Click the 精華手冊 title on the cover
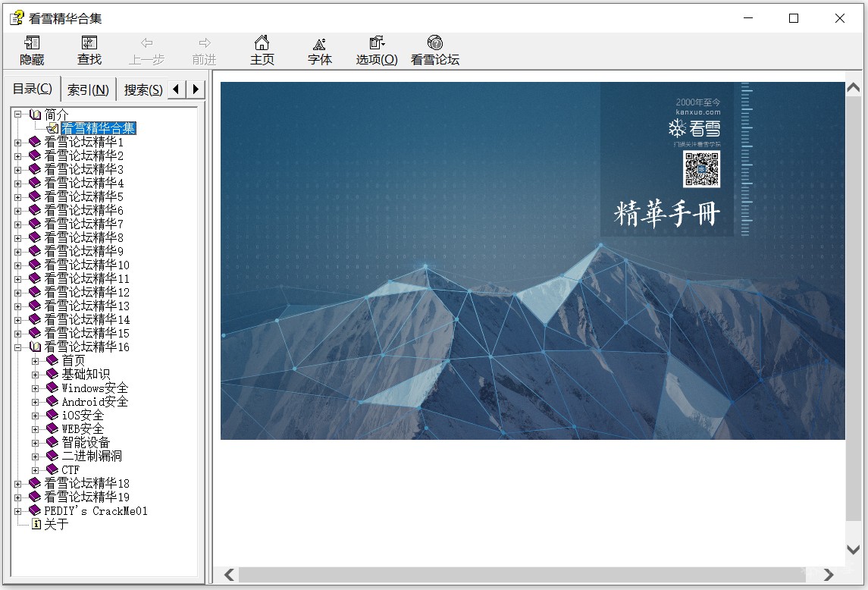The width and height of the screenshot is (868, 590). (x=667, y=213)
